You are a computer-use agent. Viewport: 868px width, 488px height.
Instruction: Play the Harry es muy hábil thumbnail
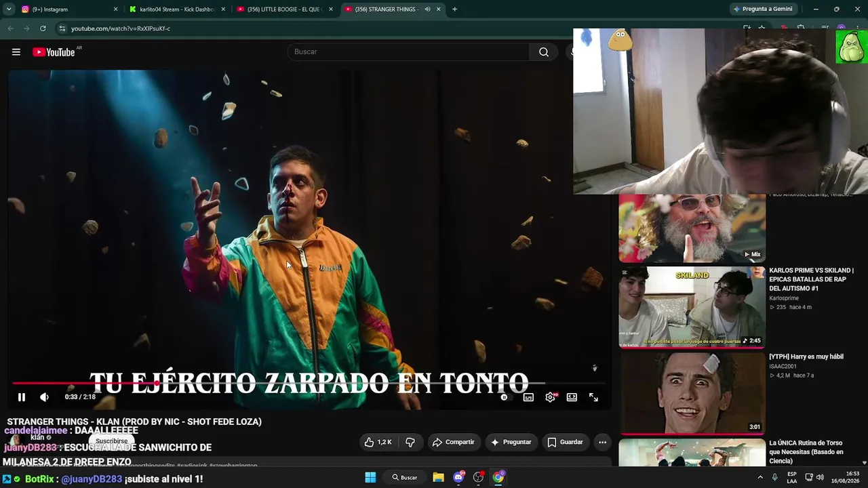pos(692,393)
